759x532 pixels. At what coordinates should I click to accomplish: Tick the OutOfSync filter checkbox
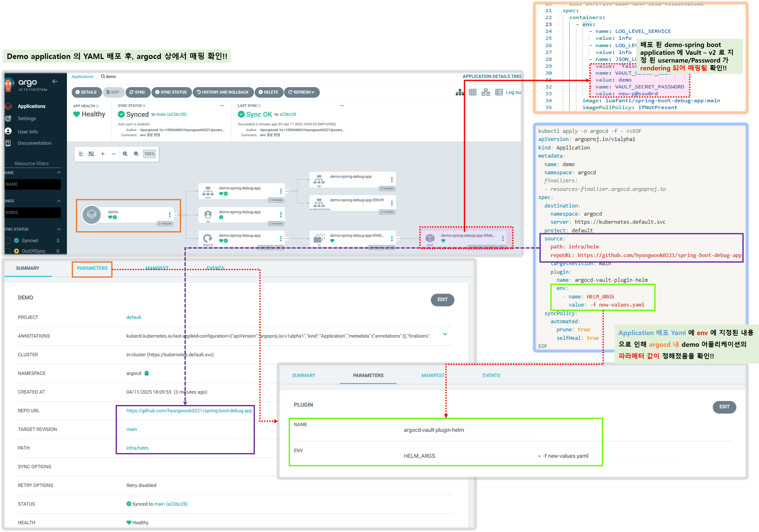(8, 251)
